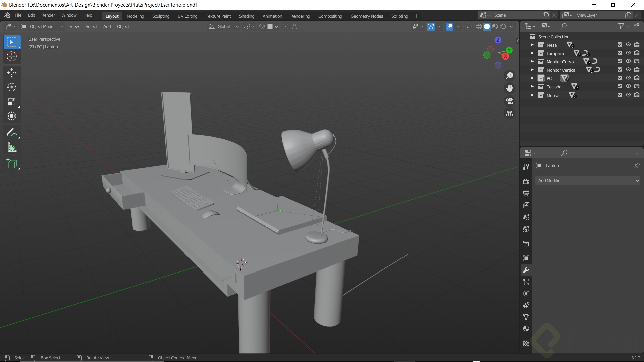Click the Add Cube tool

point(12,164)
